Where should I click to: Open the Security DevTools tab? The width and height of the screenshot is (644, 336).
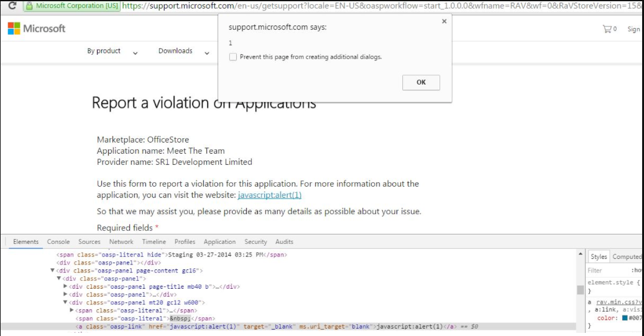coord(255,242)
